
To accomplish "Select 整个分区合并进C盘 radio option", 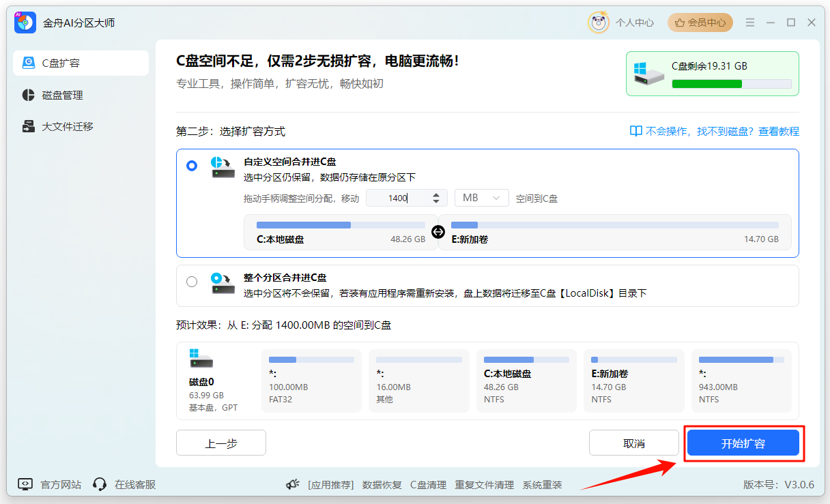I will [192, 282].
